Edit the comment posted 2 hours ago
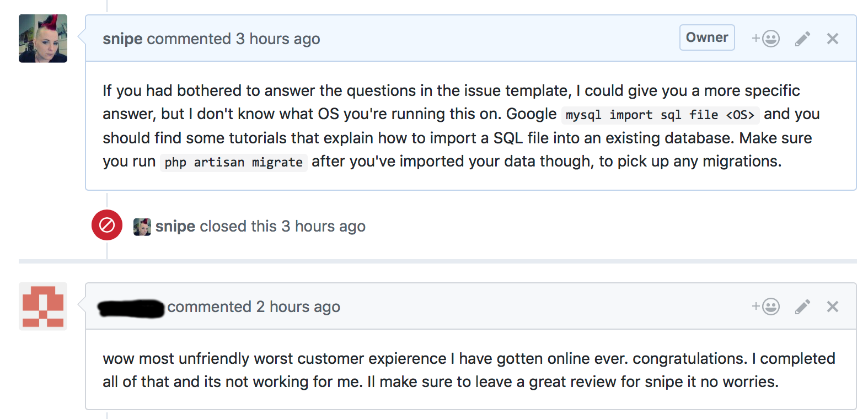The image size is (868, 419). tap(802, 307)
